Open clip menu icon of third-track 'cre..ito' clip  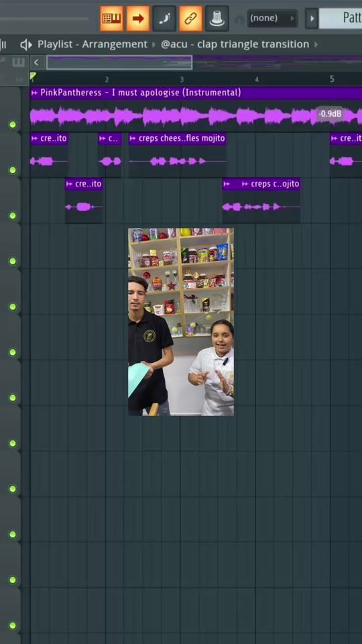[69, 184]
